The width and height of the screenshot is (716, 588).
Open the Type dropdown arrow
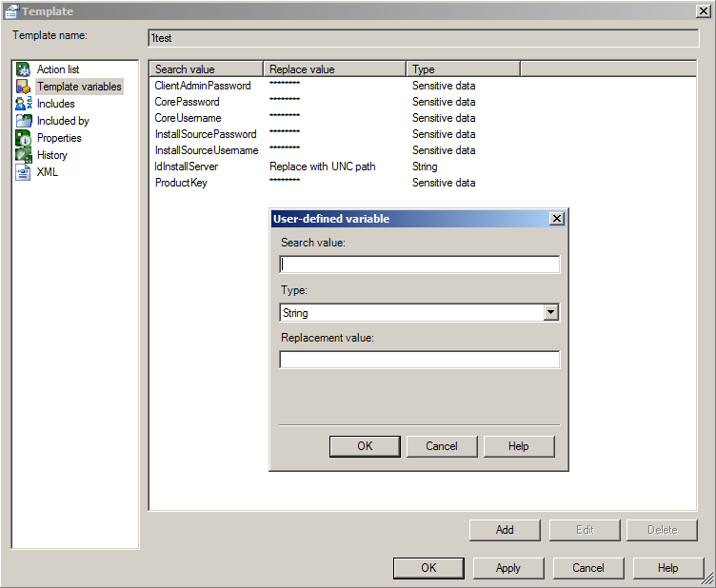coord(550,313)
